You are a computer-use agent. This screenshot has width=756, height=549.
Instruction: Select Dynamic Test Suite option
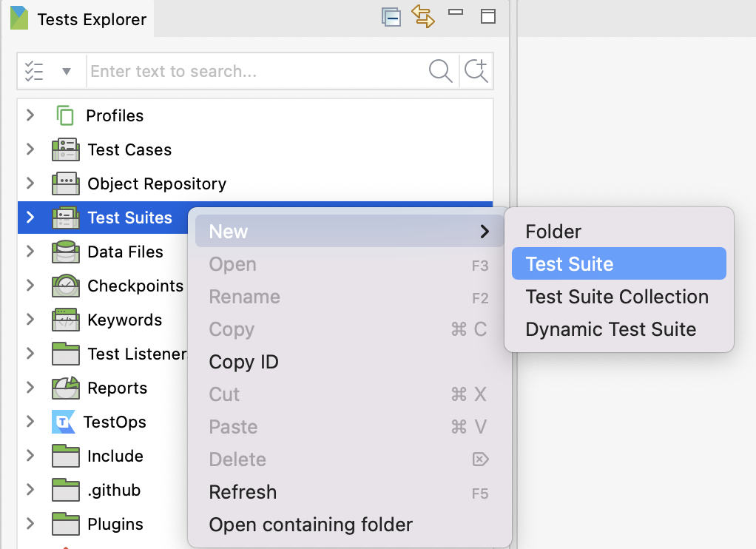[x=610, y=329]
